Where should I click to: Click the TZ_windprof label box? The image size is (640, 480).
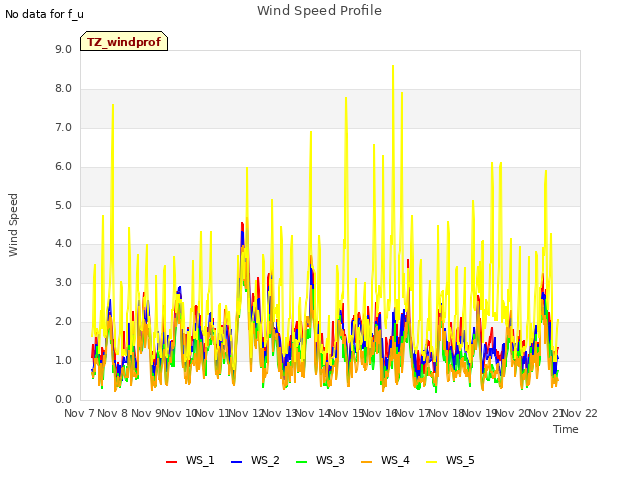click(124, 41)
